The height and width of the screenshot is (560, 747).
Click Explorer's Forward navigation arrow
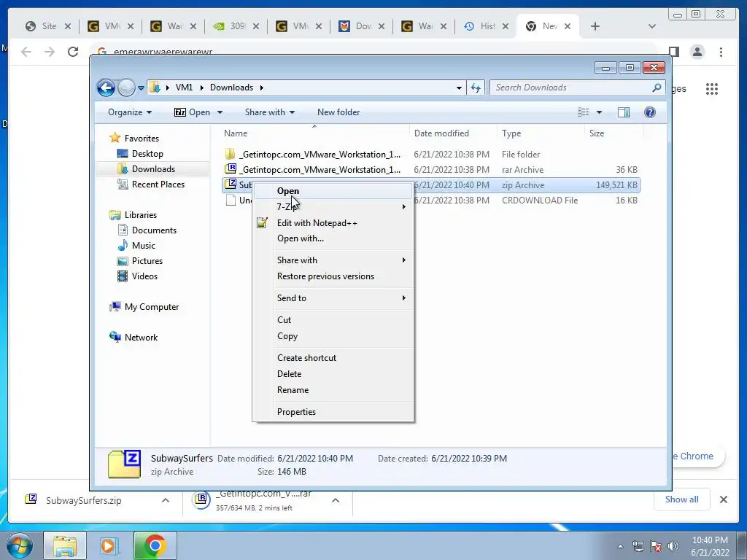pos(126,87)
